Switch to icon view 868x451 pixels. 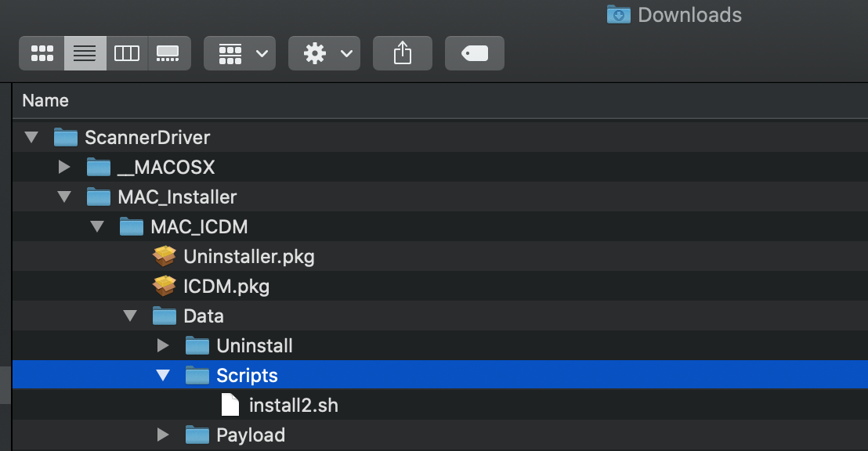[42, 53]
